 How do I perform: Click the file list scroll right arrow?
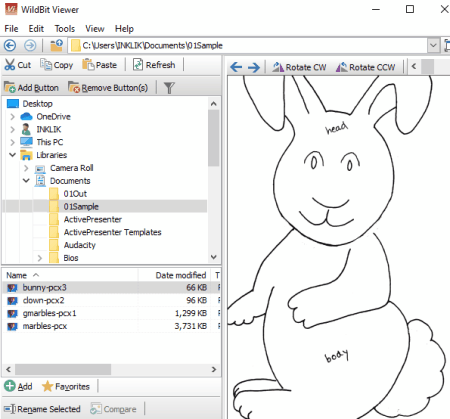click(x=214, y=369)
